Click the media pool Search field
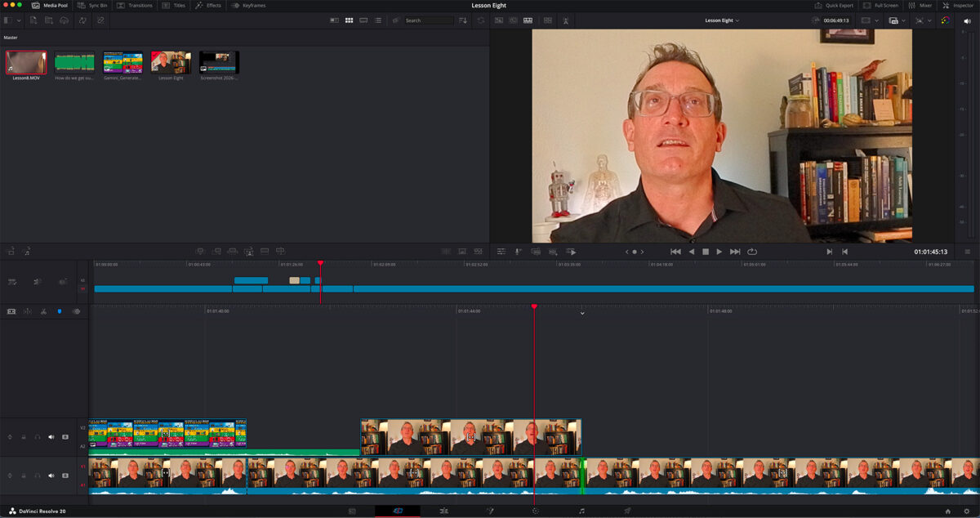980x518 pixels. 429,20
